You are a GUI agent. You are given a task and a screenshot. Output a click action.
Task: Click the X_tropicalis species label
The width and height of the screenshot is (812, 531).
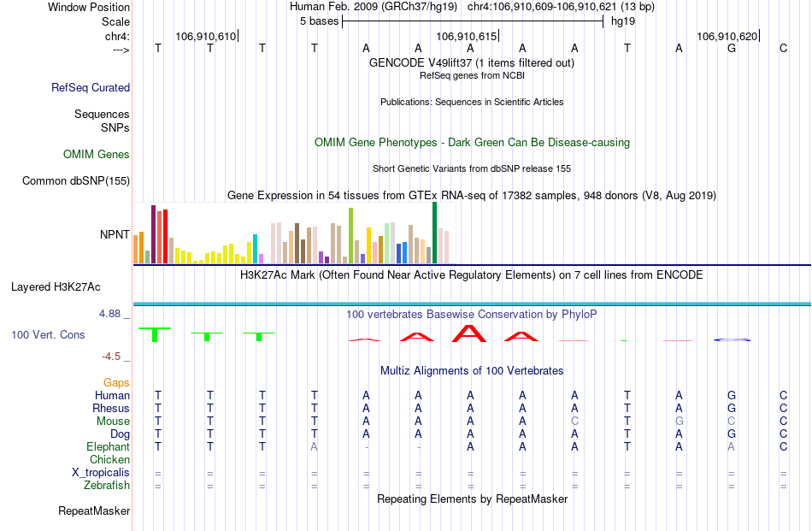pyautogui.click(x=101, y=473)
